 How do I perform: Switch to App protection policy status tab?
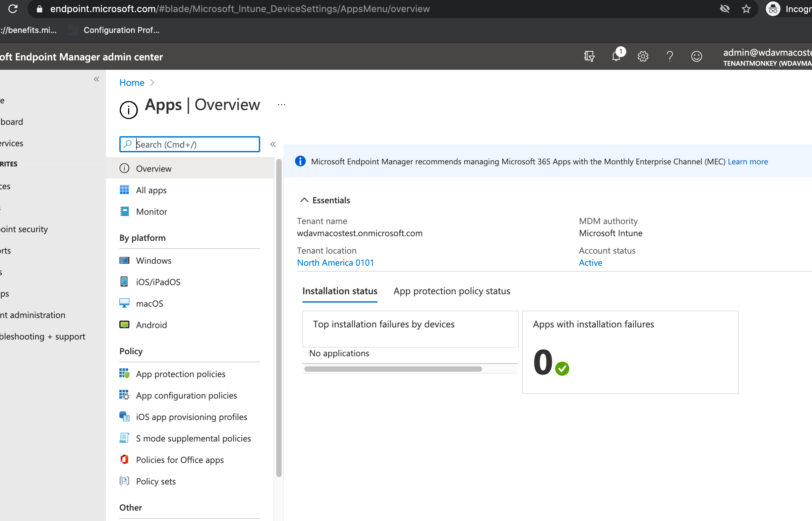click(x=452, y=291)
